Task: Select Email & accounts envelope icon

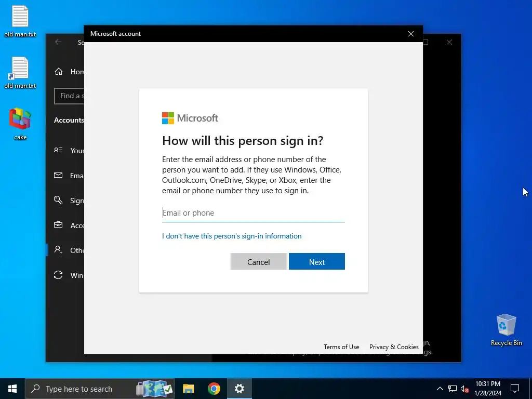Action: [58, 175]
